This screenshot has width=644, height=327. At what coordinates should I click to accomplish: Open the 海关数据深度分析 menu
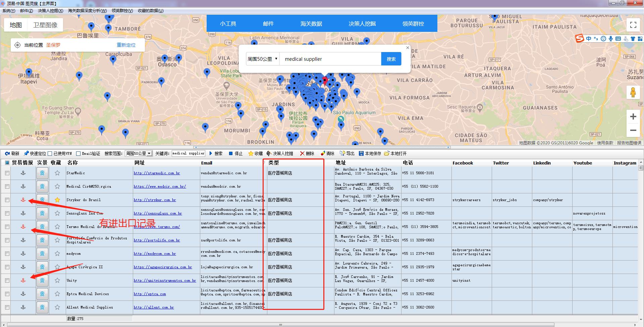[x=87, y=11]
